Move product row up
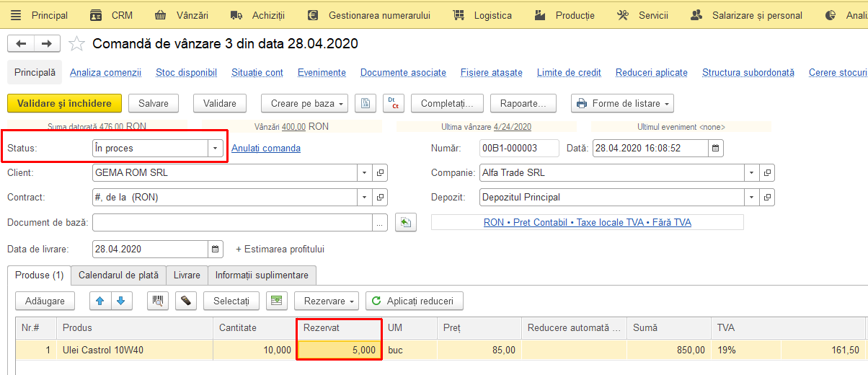Viewport: 868px width, 375px height. [x=100, y=301]
